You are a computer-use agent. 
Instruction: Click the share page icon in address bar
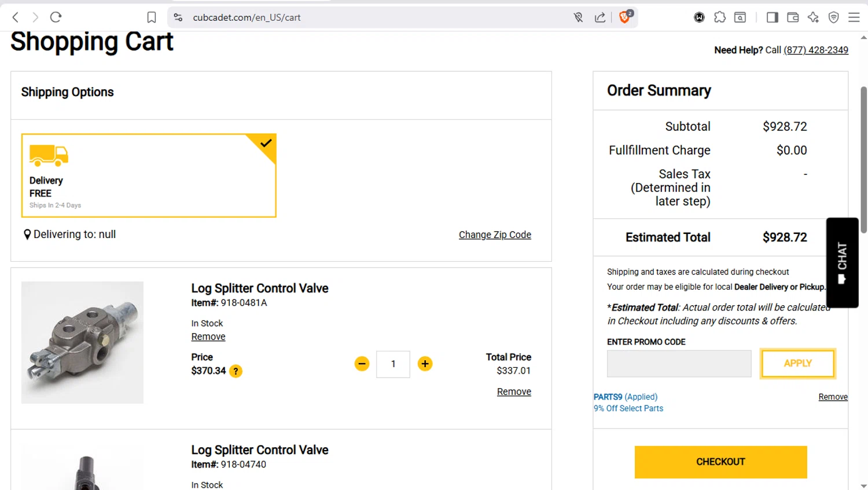(x=600, y=17)
